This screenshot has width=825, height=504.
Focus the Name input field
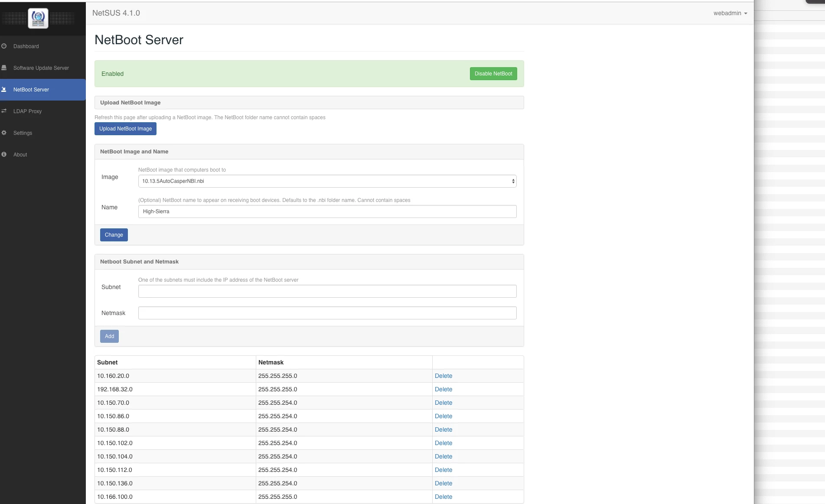pos(327,211)
